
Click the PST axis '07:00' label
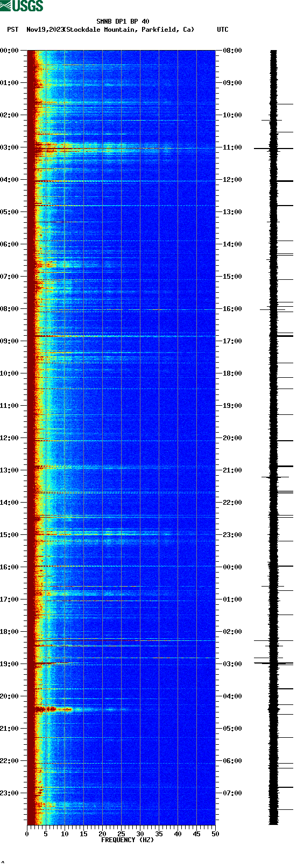coord(10,277)
